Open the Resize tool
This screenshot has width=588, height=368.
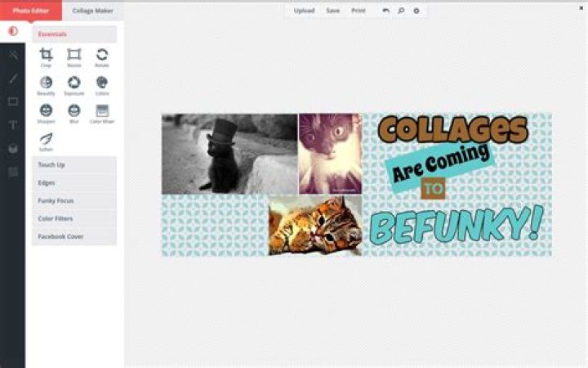(73, 57)
